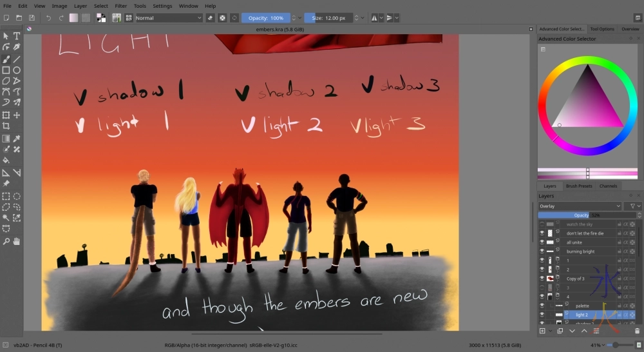Click the Undo arrow in toolbar
Screen dimensions: 644x352
coord(49,18)
